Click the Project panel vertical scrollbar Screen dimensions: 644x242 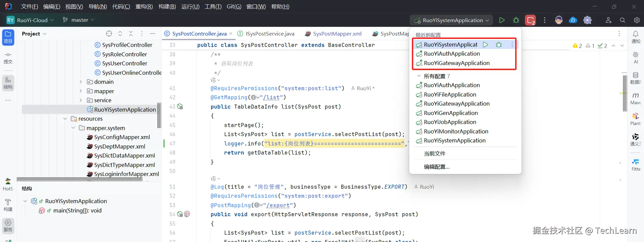point(159,116)
